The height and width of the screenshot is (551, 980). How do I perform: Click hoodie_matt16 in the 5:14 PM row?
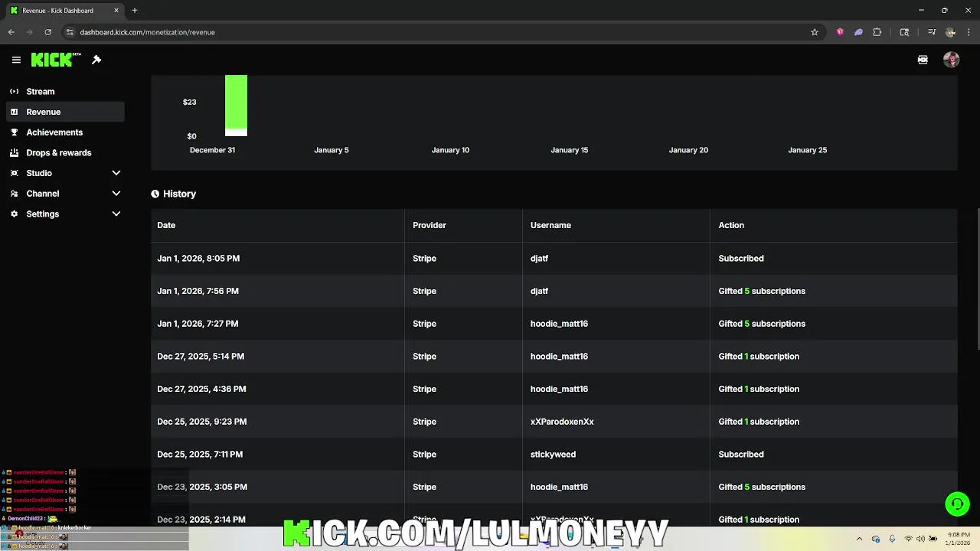click(x=559, y=357)
